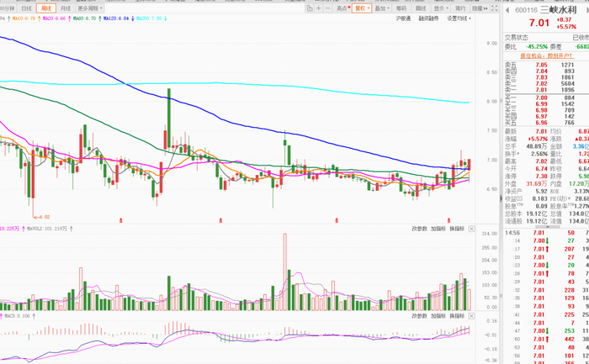Click the 总手 value 48.89万
Image resolution: width=589 pixels, height=364 pixels.
537,146
